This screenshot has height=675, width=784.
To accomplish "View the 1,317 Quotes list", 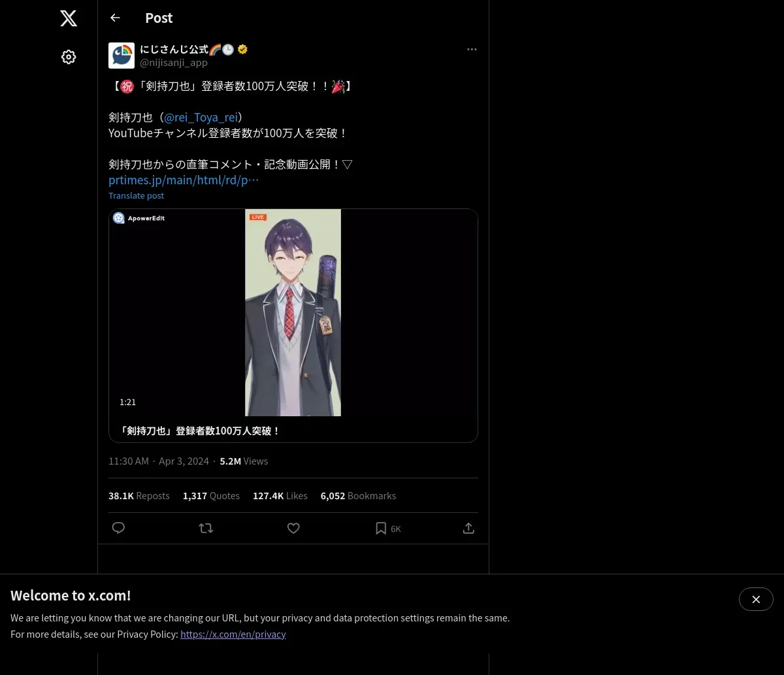I will [x=211, y=496].
